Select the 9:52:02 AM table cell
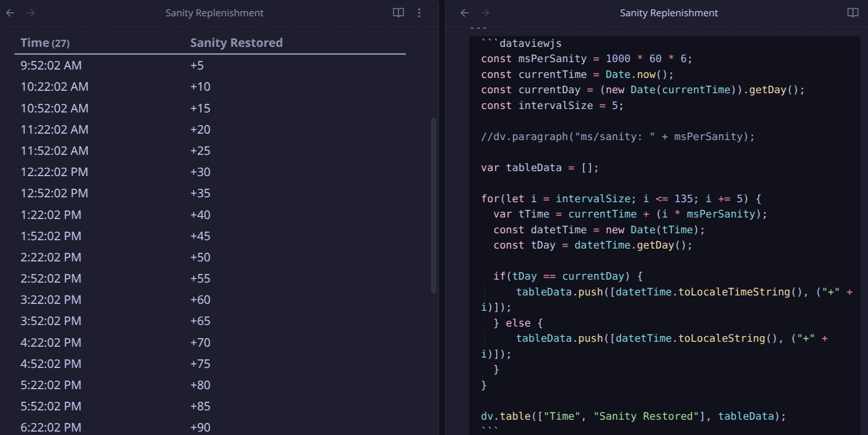Image resolution: width=868 pixels, height=435 pixels. [51, 65]
